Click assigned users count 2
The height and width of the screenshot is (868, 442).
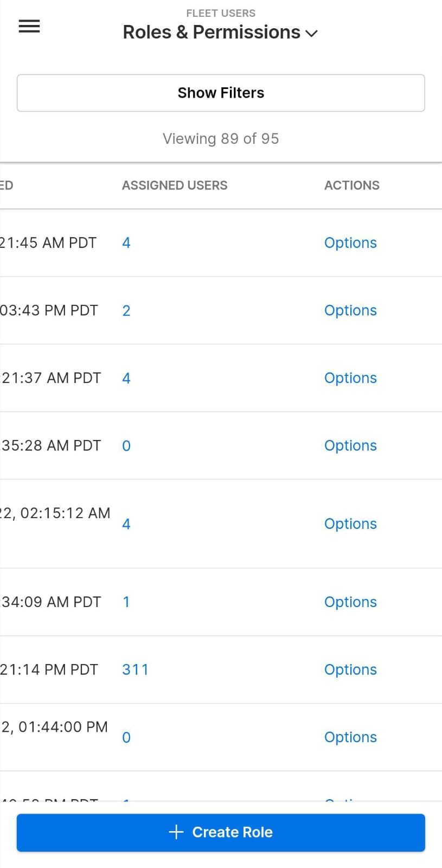(126, 310)
